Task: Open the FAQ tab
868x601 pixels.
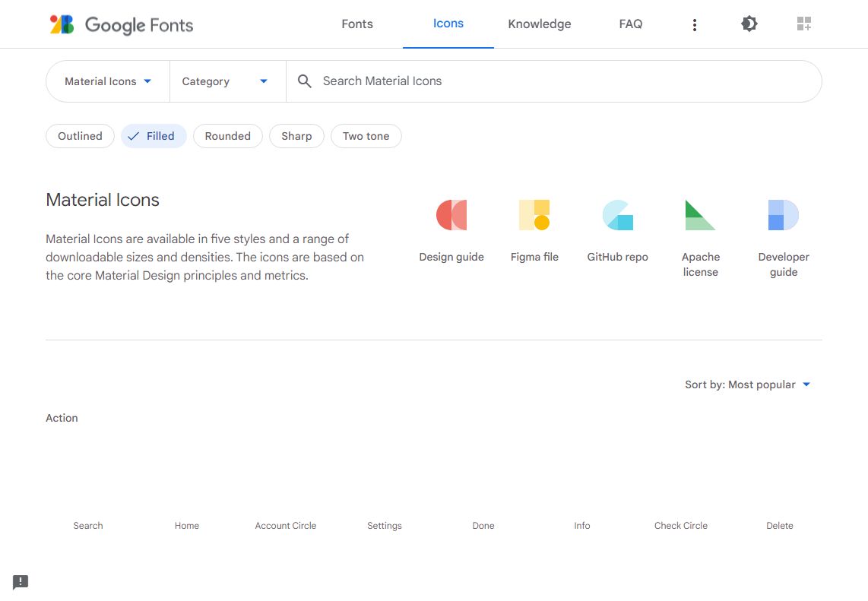Action: [631, 24]
